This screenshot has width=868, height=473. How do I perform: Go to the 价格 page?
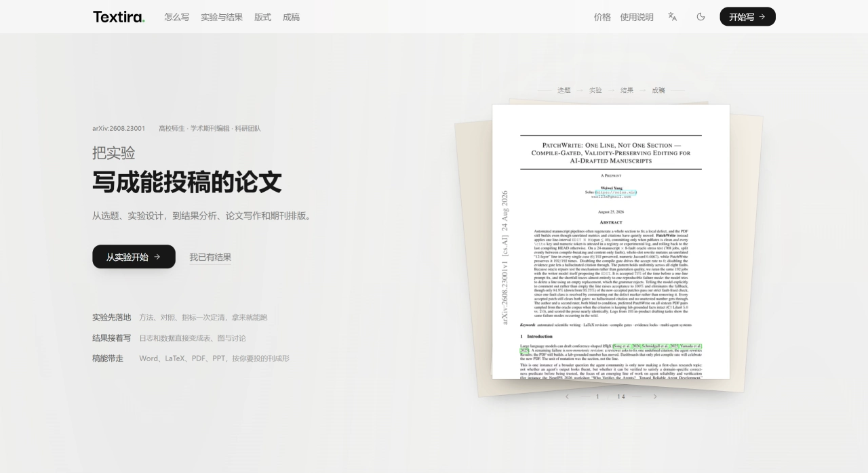(602, 17)
